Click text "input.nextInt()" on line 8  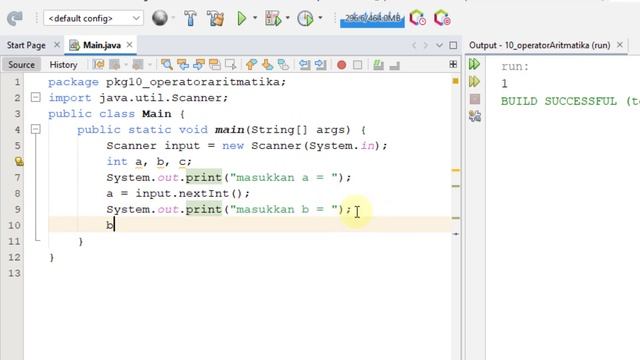(189, 193)
